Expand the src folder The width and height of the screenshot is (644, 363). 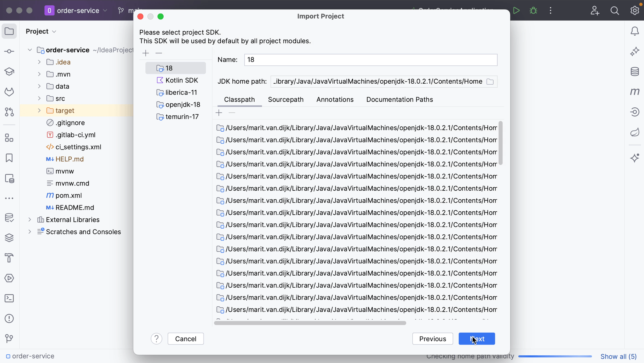(39, 98)
